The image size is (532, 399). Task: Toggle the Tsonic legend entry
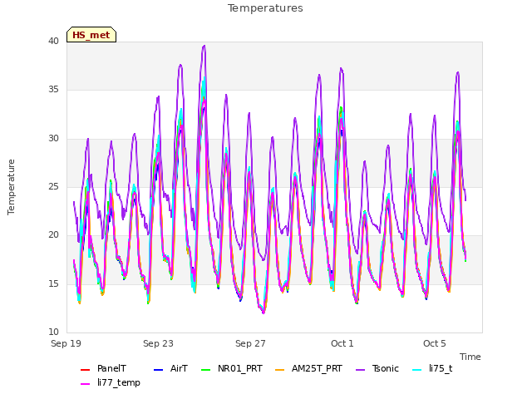click(x=377, y=368)
